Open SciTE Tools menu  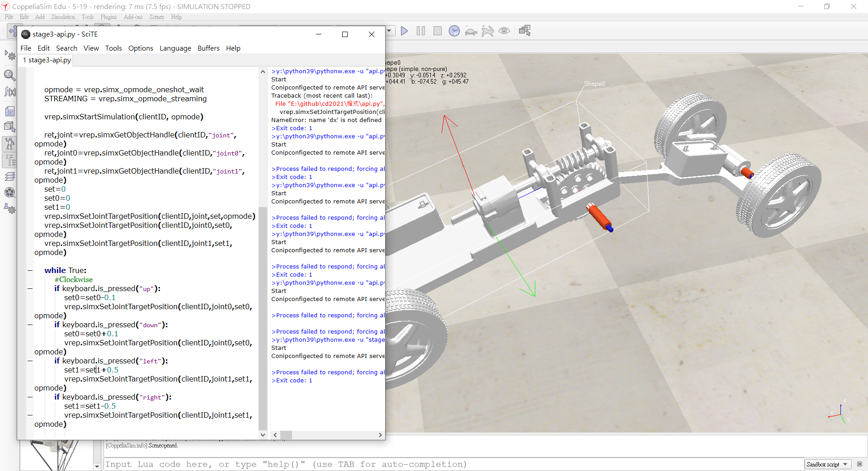pos(113,48)
